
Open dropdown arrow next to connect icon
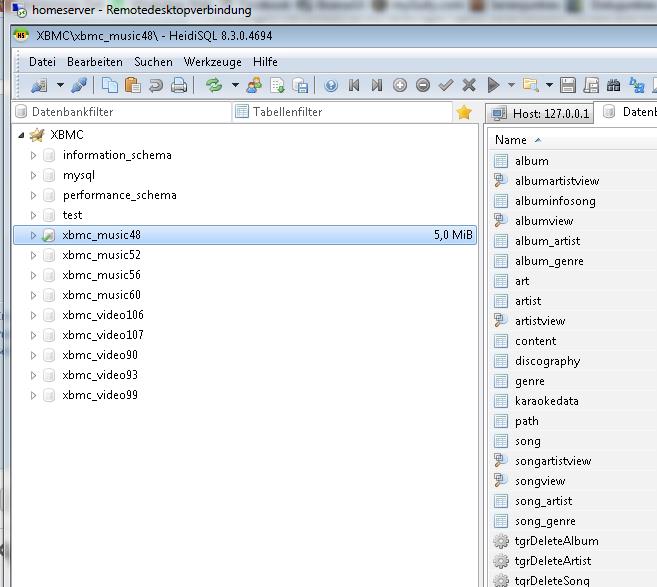click(x=60, y=85)
